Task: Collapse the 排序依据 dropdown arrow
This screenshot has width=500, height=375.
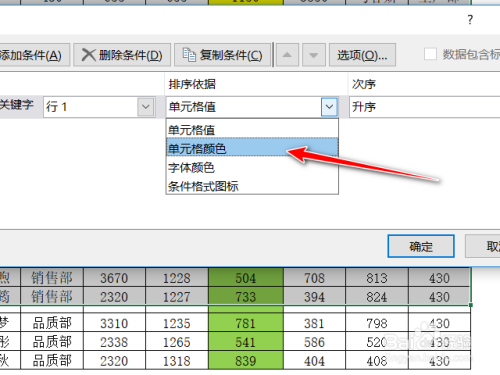Action: (329, 107)
